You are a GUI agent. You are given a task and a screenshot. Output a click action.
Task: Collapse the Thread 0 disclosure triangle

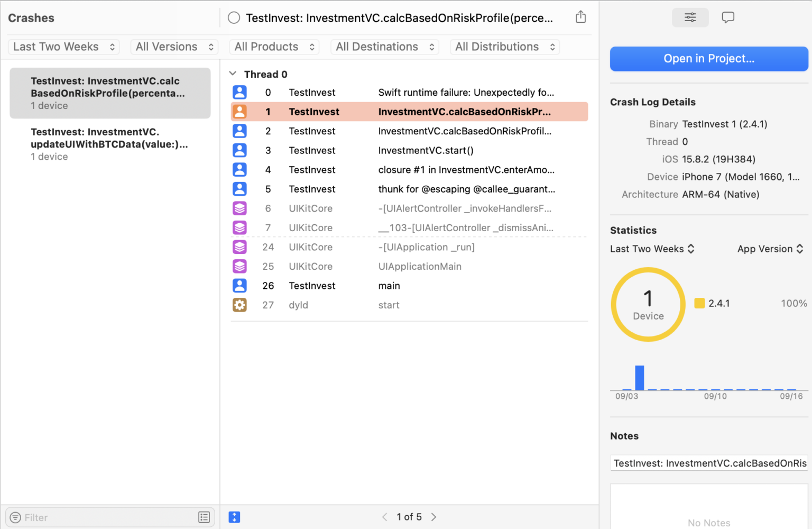pyautogui.click(x=233, y=74)
